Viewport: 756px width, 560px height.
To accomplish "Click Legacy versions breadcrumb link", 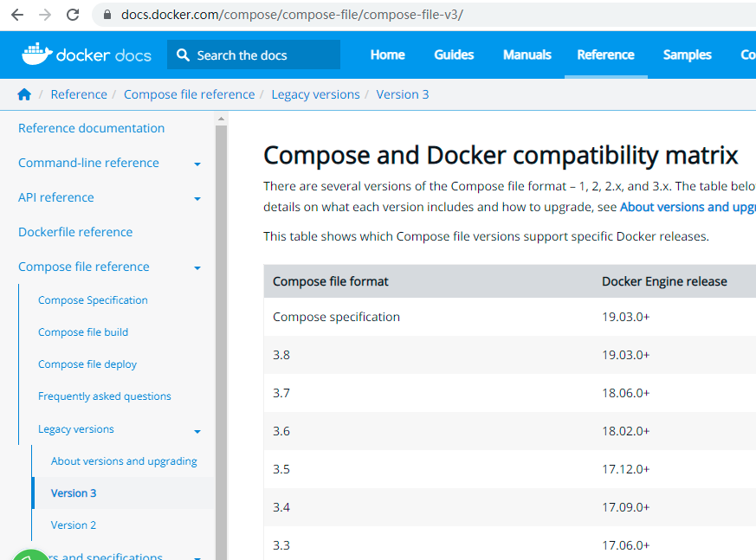I will 315,94.
